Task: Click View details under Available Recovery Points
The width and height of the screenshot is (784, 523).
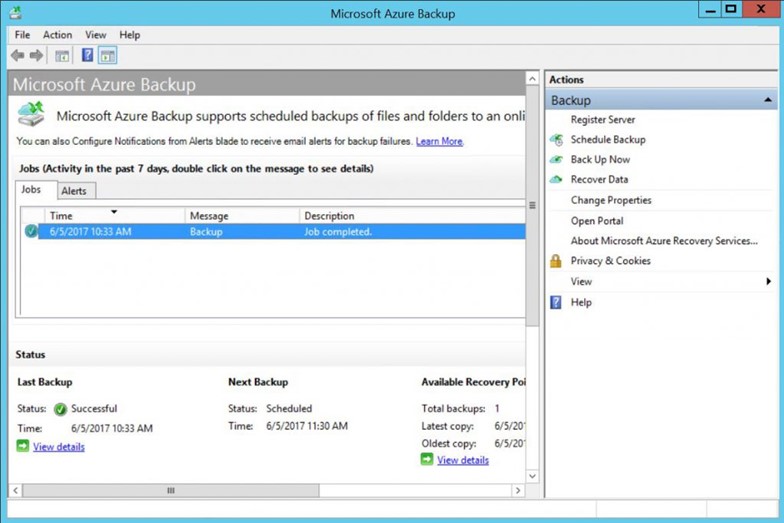Action: [x=463, y=460]
